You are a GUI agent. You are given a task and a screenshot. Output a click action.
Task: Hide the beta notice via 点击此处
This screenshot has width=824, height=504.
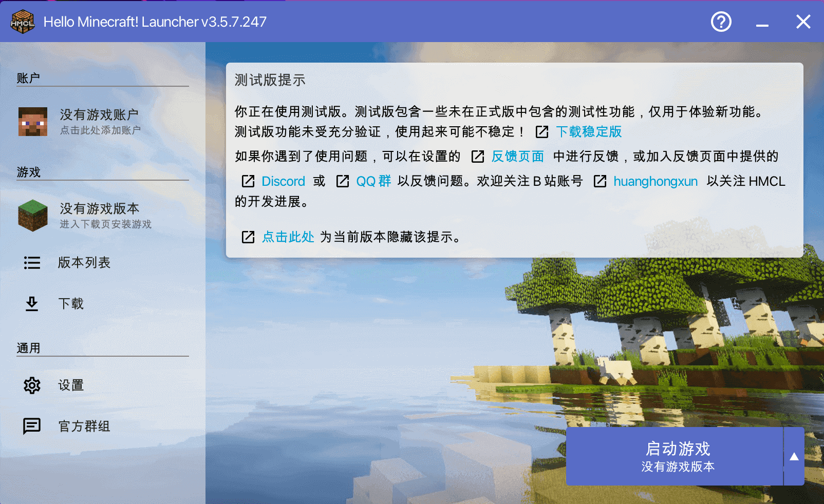[x=288, y=237]
